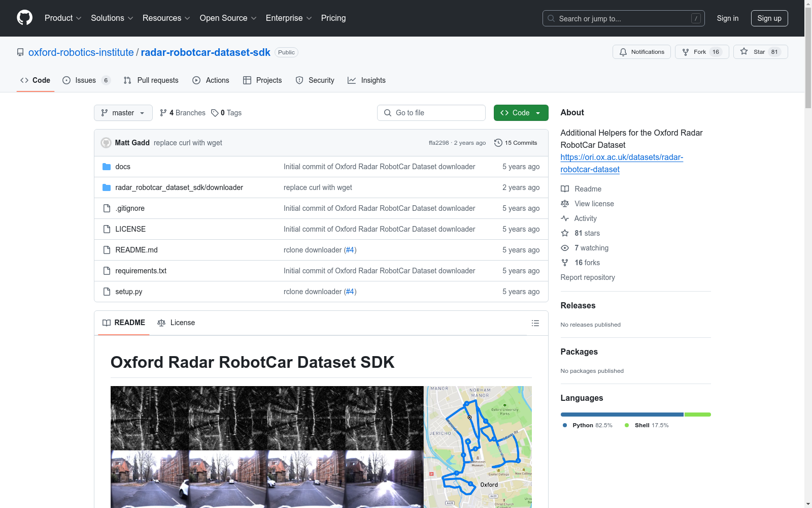Open the setup.py file name
Screen dimensions: 812x508
[129, 292]
